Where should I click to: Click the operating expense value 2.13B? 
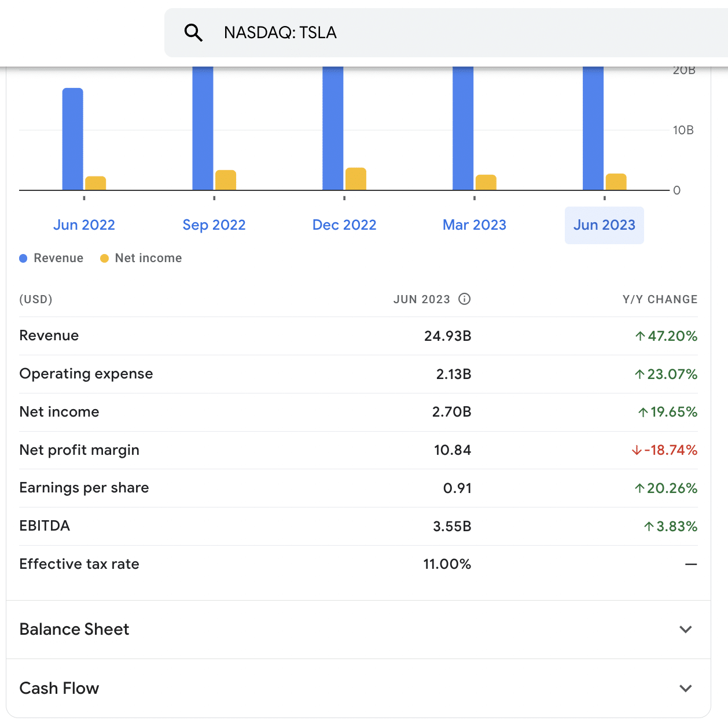(x=454, y=374)
